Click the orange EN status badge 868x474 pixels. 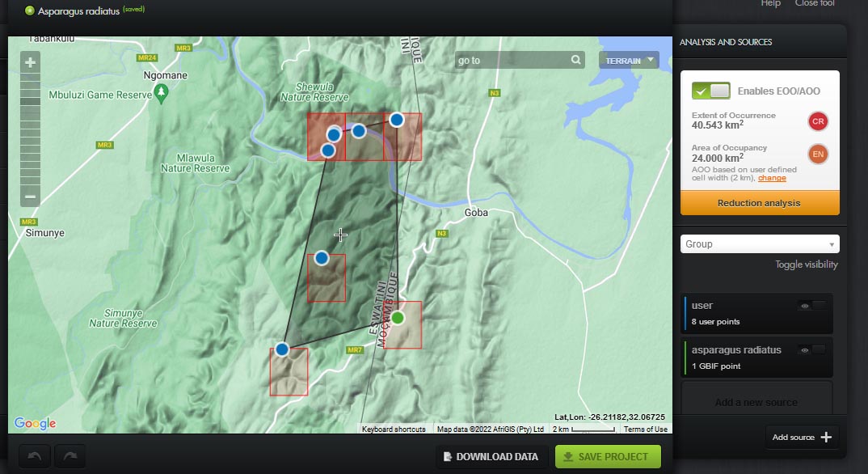(817, 154)
